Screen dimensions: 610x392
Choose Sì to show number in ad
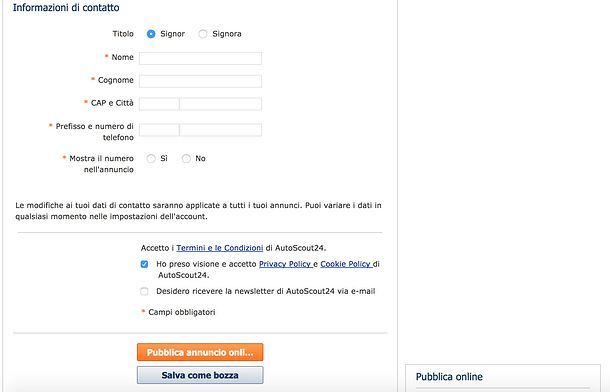(x=151, y=158)
